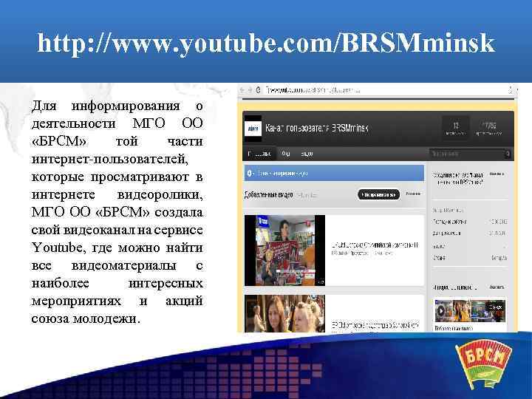Open the third channel navigation tab
This screenshot has height=399, width=532.
tap(307, 154)
